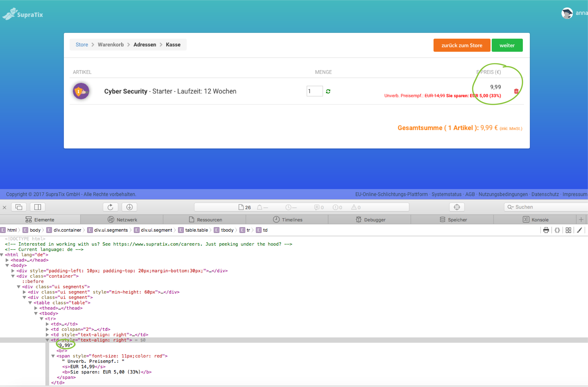Viewport: 588px width, 387px height.
Task: Click the download web archive icon
Action: (129, 207)
